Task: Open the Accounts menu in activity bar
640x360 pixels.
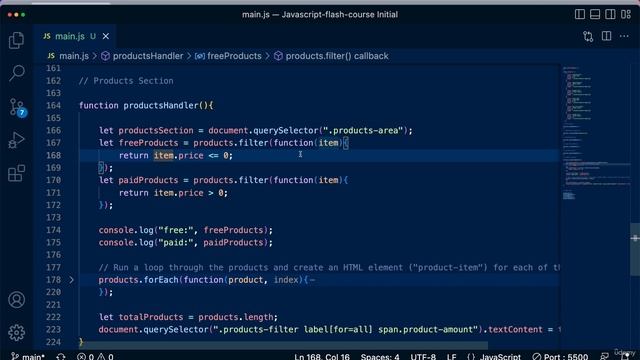Action: 16,300
